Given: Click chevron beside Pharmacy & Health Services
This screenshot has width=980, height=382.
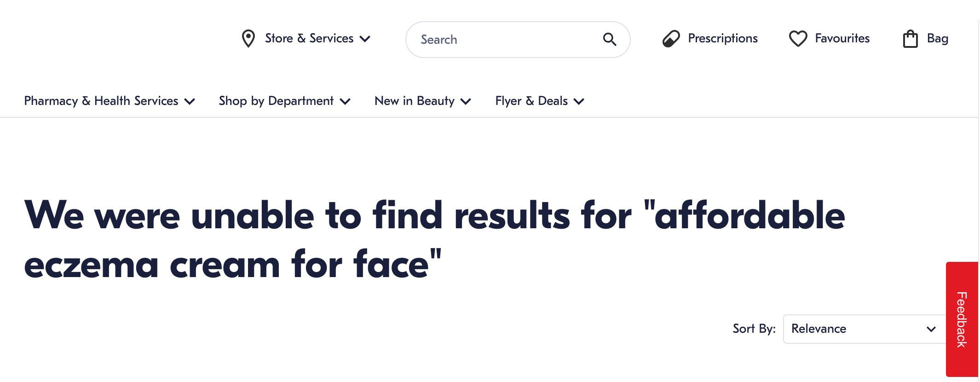Looking at the screenshot, I should pos(190,101).
